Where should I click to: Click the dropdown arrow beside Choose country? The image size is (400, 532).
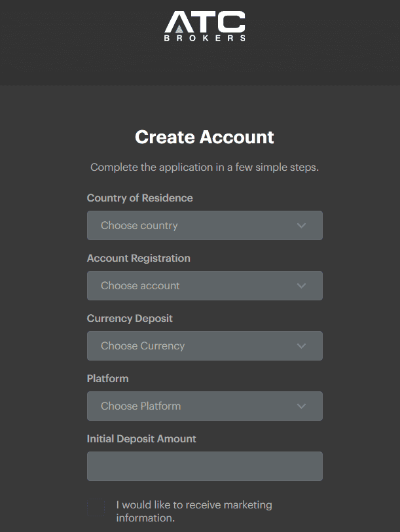pos(302,225)
